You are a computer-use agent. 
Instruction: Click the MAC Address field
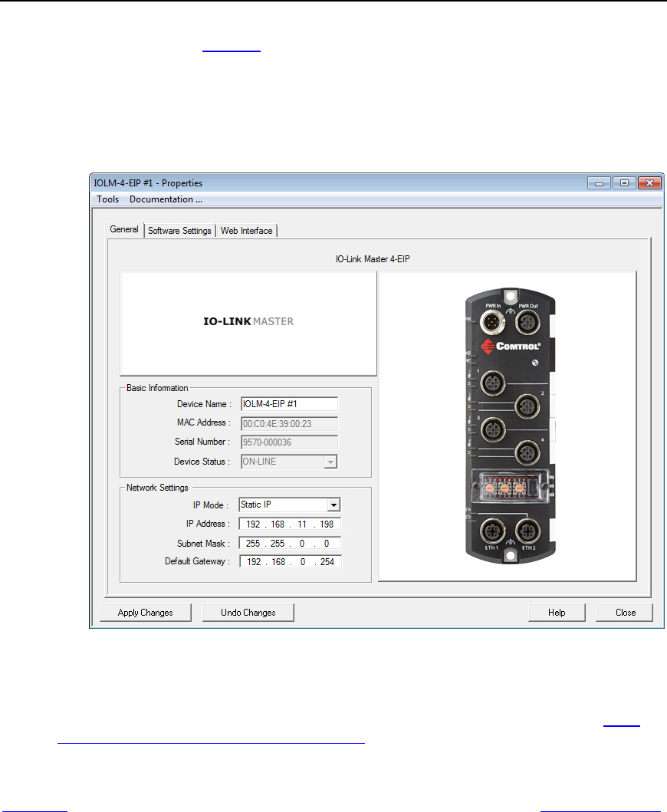coord(289,423)
